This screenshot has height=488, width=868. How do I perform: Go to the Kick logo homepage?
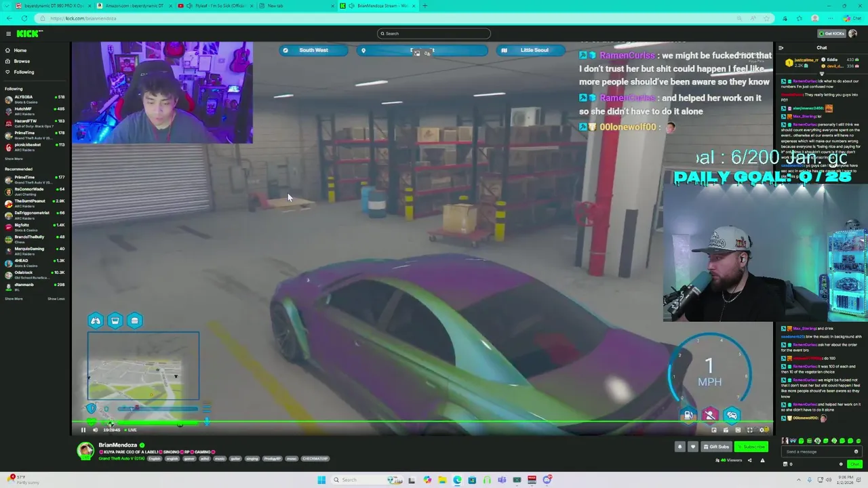coord(29,33)
